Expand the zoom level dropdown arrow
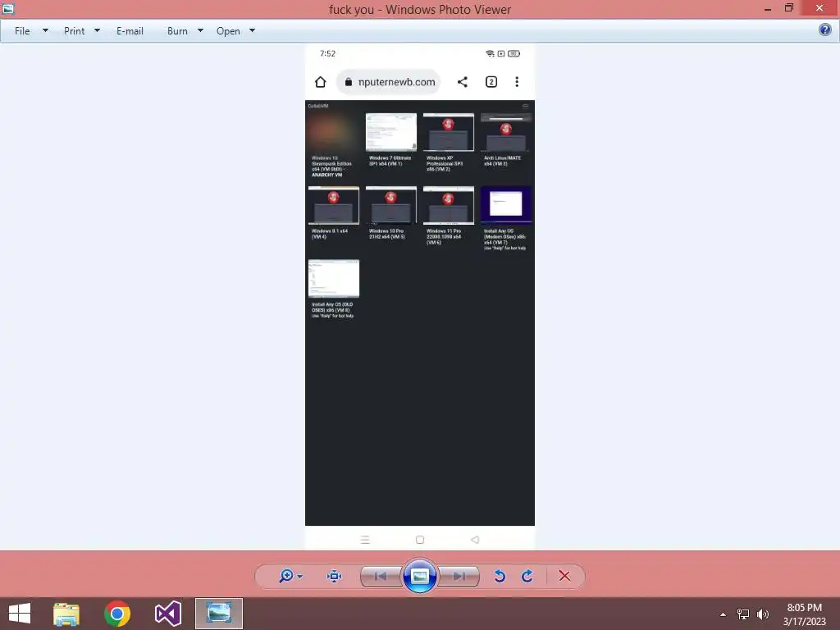Viewport: 840px width, 630px height. click(299, 577)
